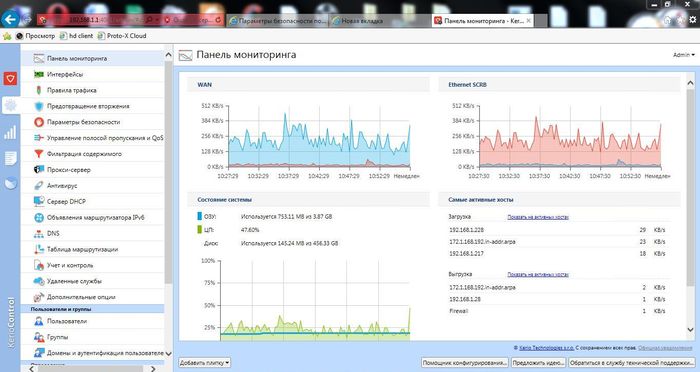Screen dimensions: 700x372
Task: Click the sidebar scroll-up arrow
Action: (168, 55)
